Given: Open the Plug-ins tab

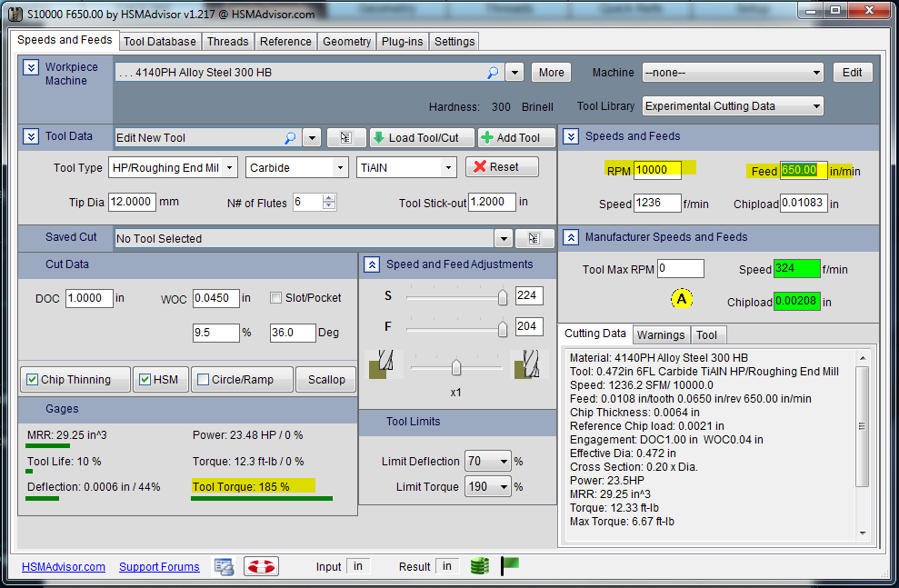Looking at the screenshot, I should (x=402, y=41).
